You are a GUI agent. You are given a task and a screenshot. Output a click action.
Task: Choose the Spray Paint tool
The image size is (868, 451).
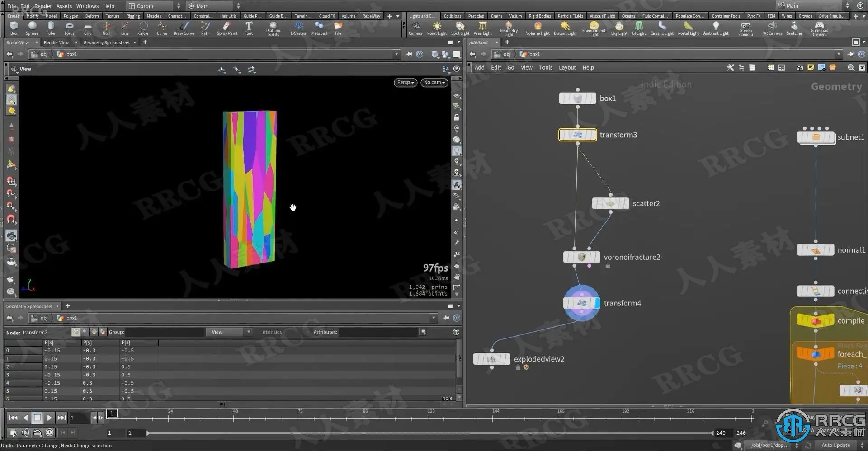point(227,28)
